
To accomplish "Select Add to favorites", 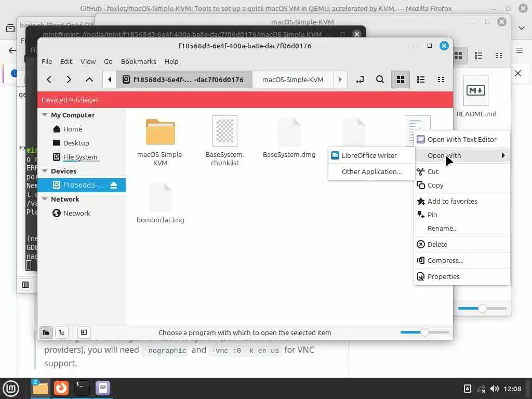I will [x=462, y=201].
